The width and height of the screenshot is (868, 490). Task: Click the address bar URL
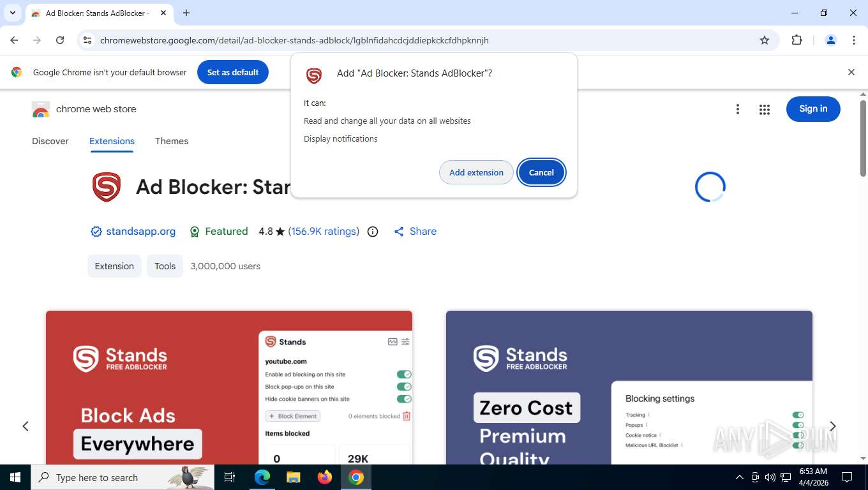(x=294, y=40)
